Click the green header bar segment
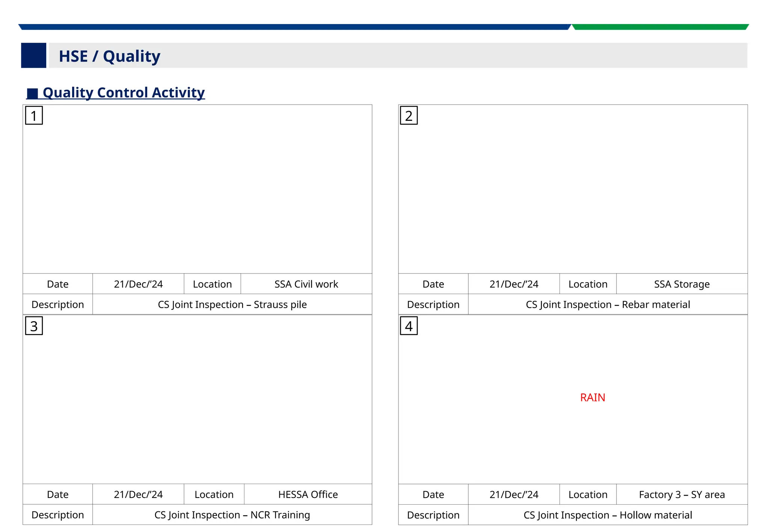 (x=660, y=27)
